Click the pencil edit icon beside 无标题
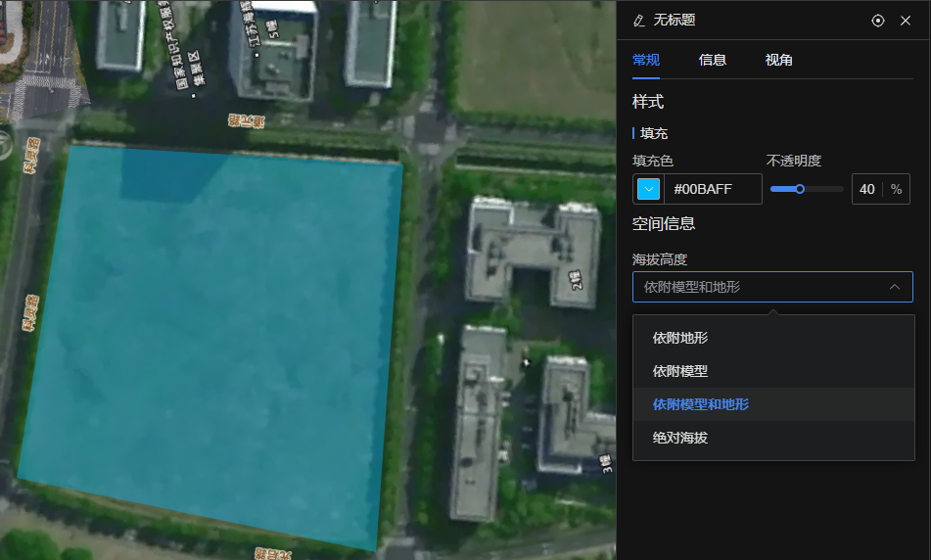Viewport: 931px width, 560px height. (639, 21)
